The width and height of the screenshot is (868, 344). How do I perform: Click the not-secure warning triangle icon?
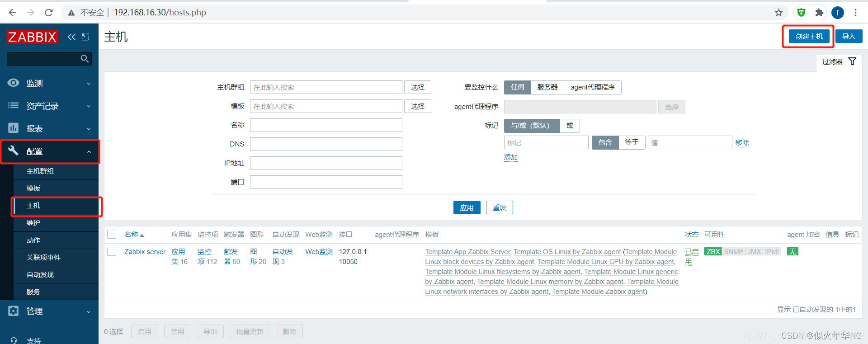pos(71,13)
